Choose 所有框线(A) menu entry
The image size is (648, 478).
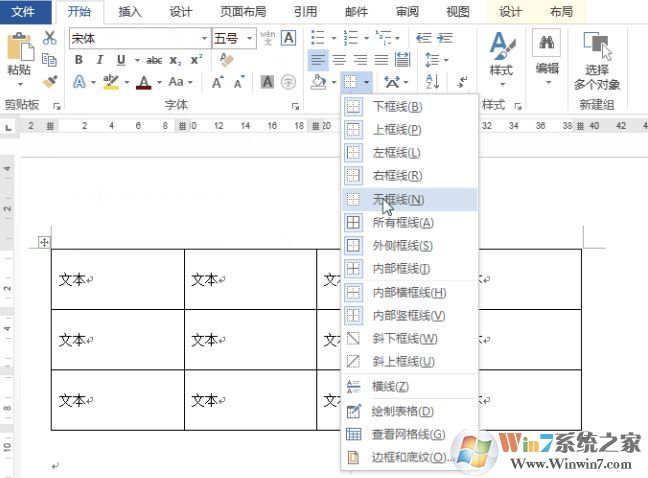pyautogui.click(x=410, y=223)
